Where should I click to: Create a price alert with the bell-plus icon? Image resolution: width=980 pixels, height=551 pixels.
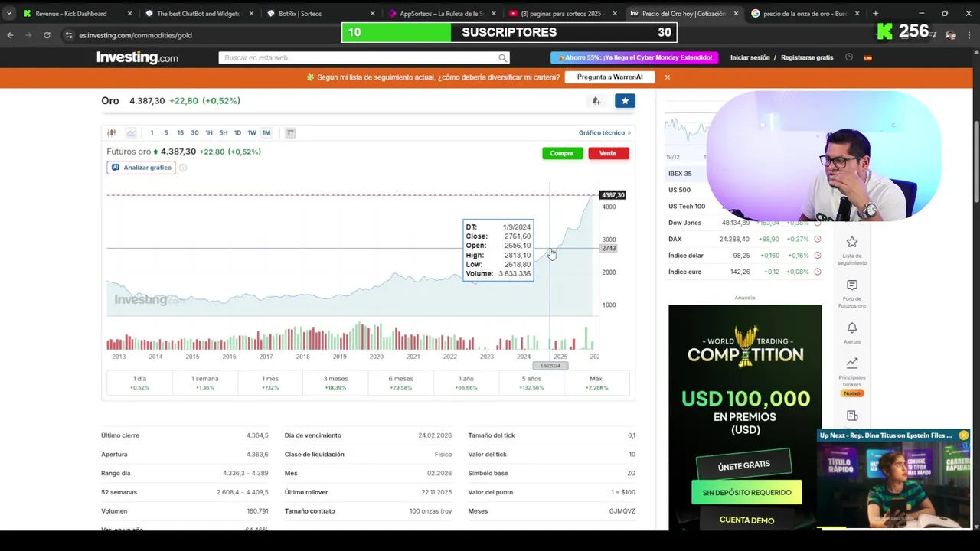[x=596, y=100]
